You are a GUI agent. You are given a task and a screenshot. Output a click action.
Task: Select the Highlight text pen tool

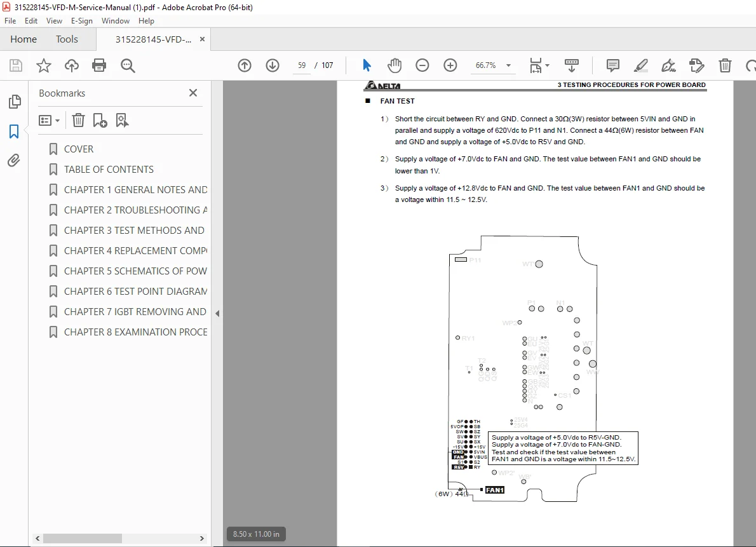coord(641,65)
